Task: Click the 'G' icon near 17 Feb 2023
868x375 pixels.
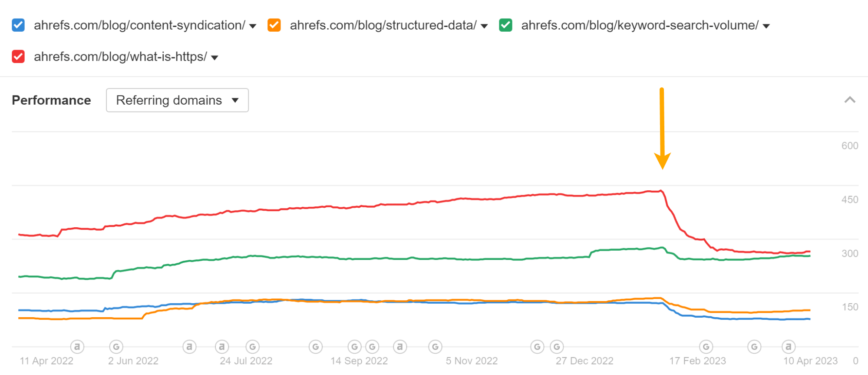Action: tap(706, 346)
